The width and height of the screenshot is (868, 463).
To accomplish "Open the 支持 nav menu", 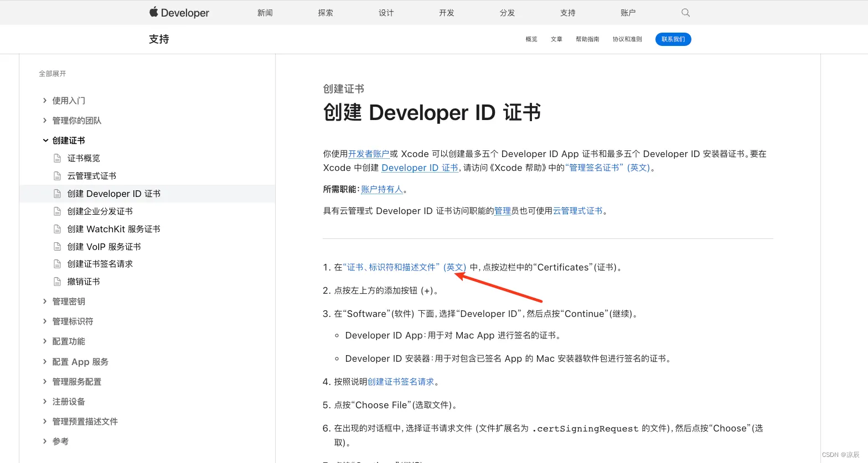I will [x=568, y=13].
